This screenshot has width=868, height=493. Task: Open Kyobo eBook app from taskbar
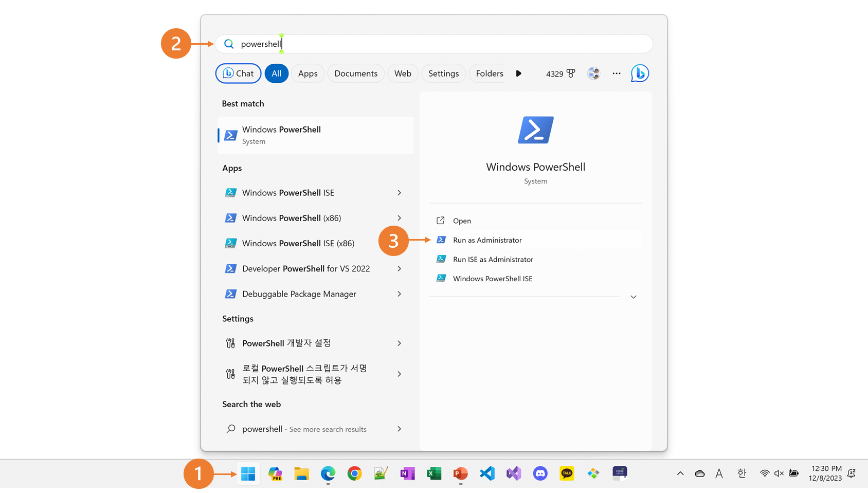pos(620,473)
